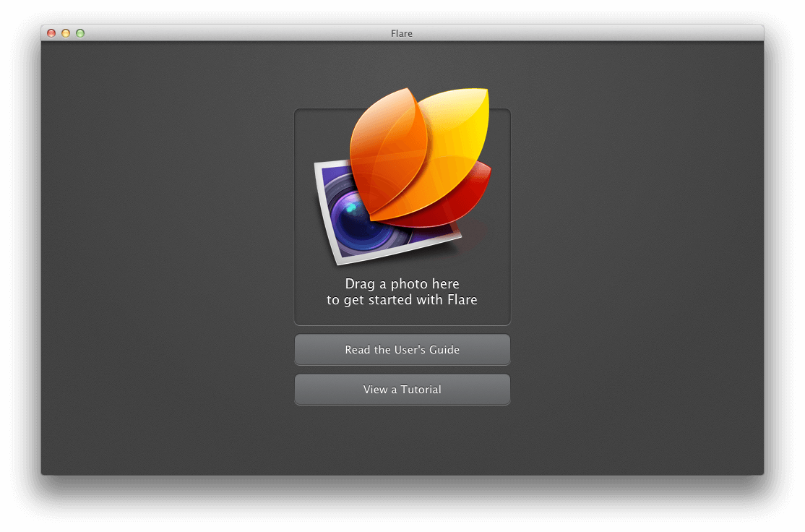Open Read the User's Guide
805x532 pixels.
pos(402,349)
